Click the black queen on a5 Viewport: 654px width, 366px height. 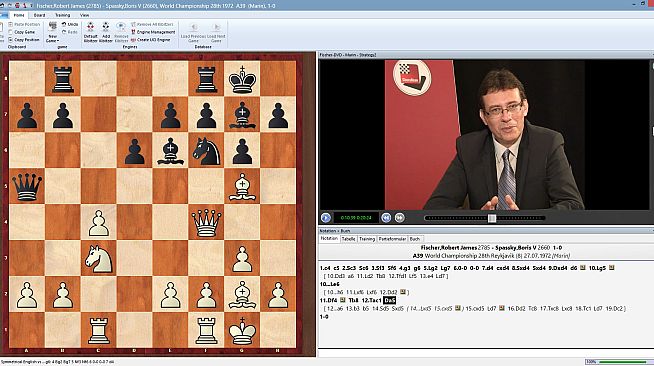(x=27, y=186)
